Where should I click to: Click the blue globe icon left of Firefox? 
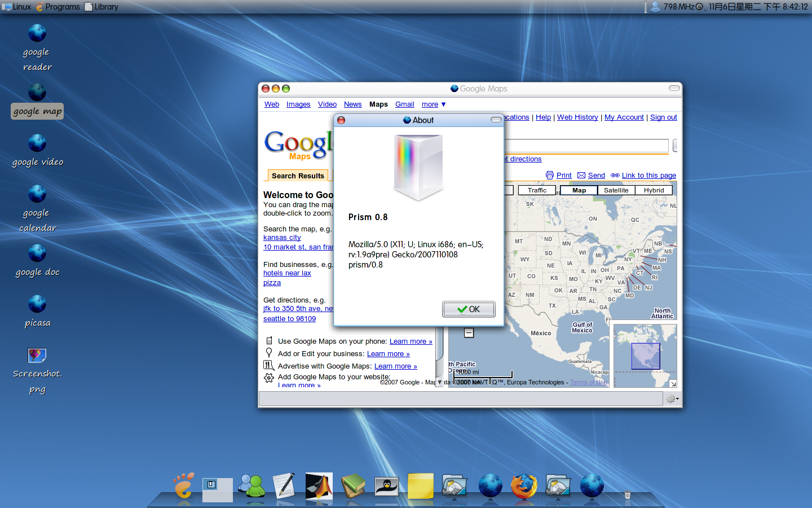click(x=491, y=486)
